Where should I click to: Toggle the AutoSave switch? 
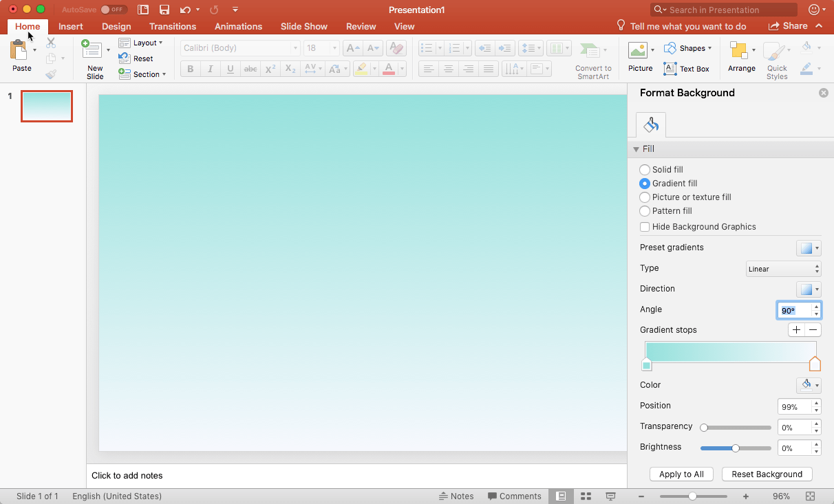pos(114,10)
